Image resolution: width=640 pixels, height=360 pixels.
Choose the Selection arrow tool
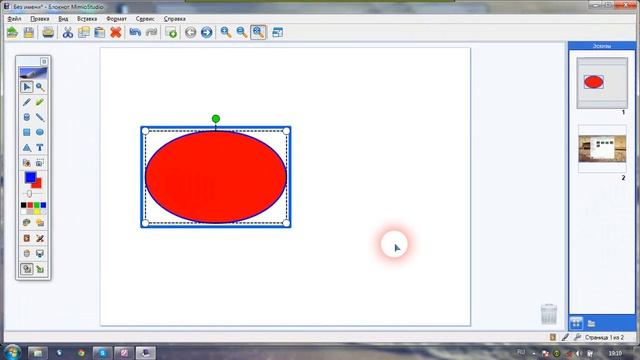click(x=27, y=87)
